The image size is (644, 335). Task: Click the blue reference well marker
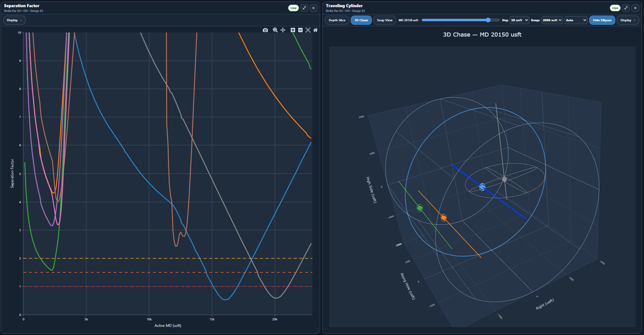(482, 187)
